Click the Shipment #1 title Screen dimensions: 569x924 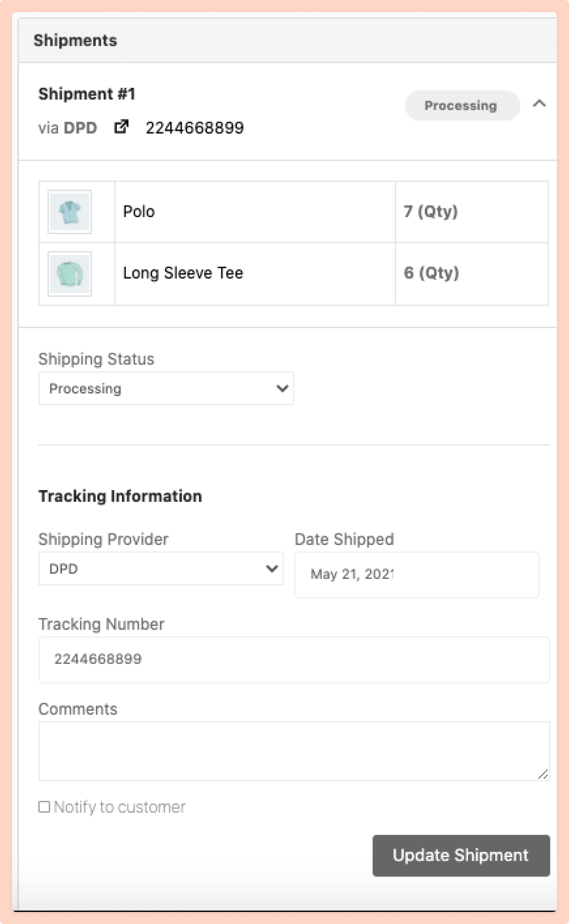87,94
